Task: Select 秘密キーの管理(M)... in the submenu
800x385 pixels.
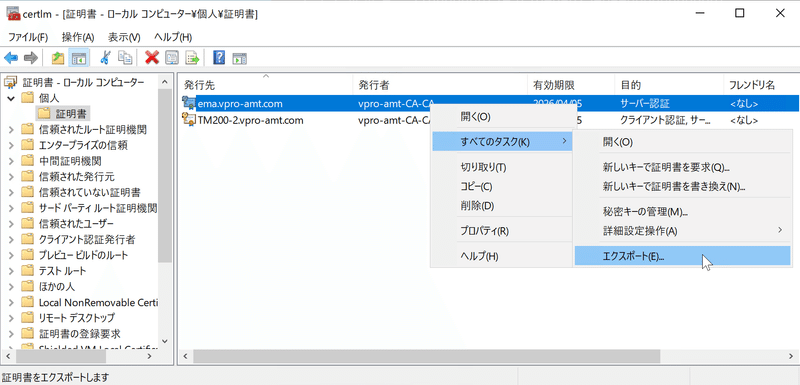Action: [x=682, y=211]
